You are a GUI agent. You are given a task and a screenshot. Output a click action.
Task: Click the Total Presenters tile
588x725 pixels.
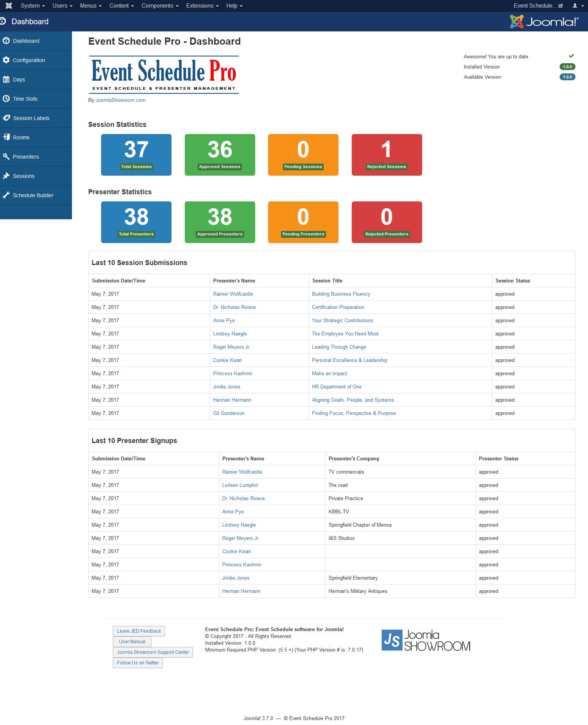tap(136, 222)
